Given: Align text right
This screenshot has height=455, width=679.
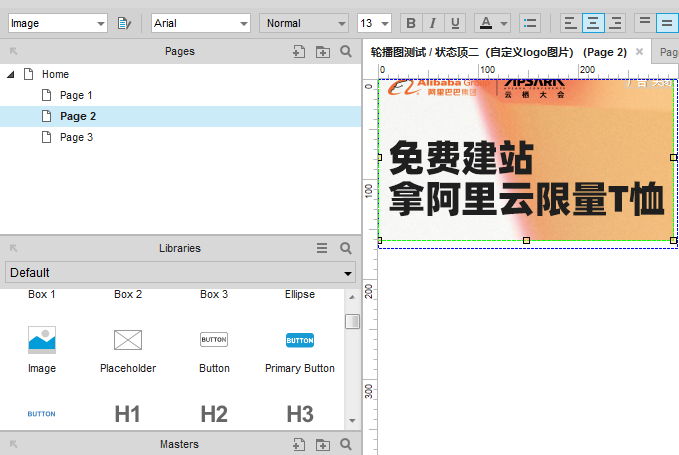Looking at the screenshot, I should point(615,23).
